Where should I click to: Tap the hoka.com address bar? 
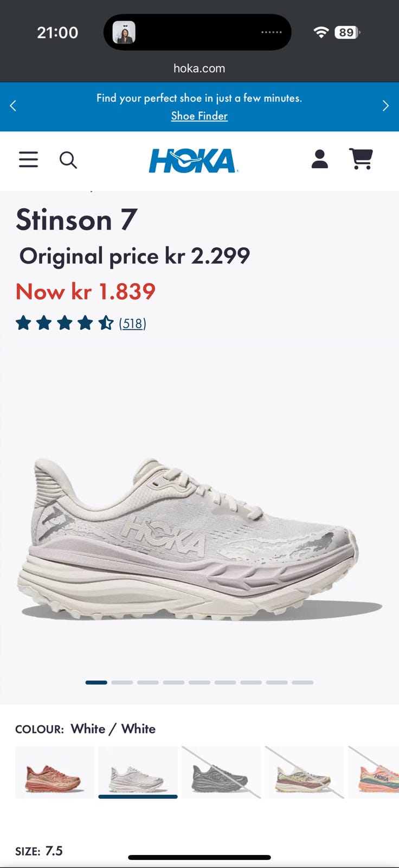point(200,68)
